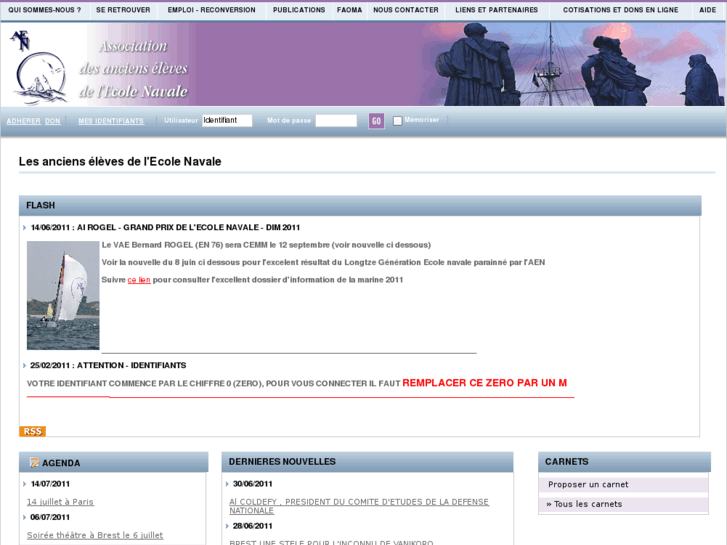This screenshot has width=727, height=545.
Task: Click arrow bullet beside 30/06/2011 news date
Action: tap(227, 484)
